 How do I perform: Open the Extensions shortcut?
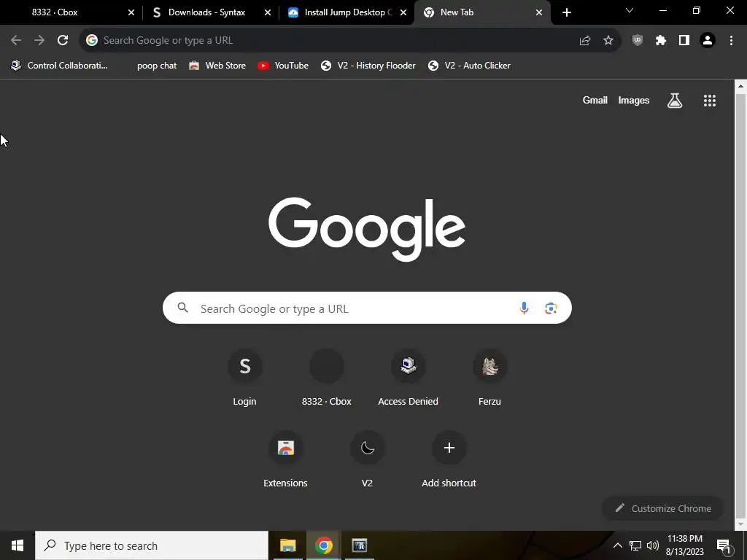pyautogui.click(x=285, y=459)
